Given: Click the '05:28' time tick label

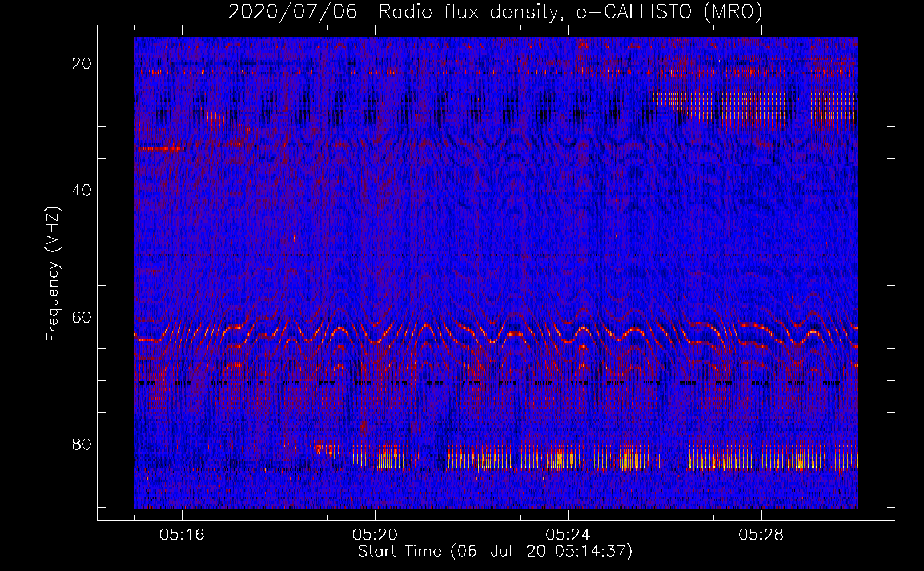Looking at the screenshot, I should pyautogui.click(x=761, y=535).
